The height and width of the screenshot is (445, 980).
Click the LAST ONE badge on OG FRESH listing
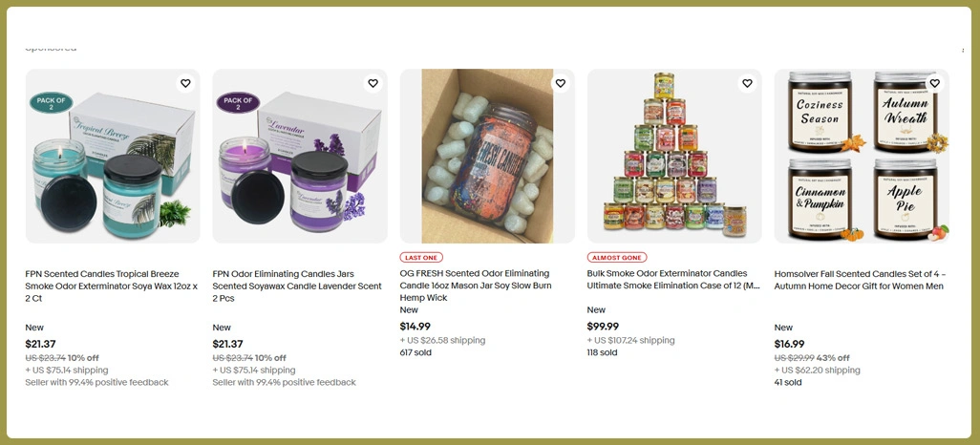pos(421,258)
